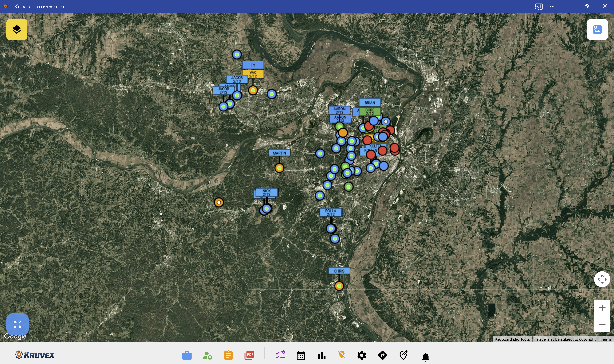Toggle the orange hidden-pins location icon
614x364 pixels.
341,355
